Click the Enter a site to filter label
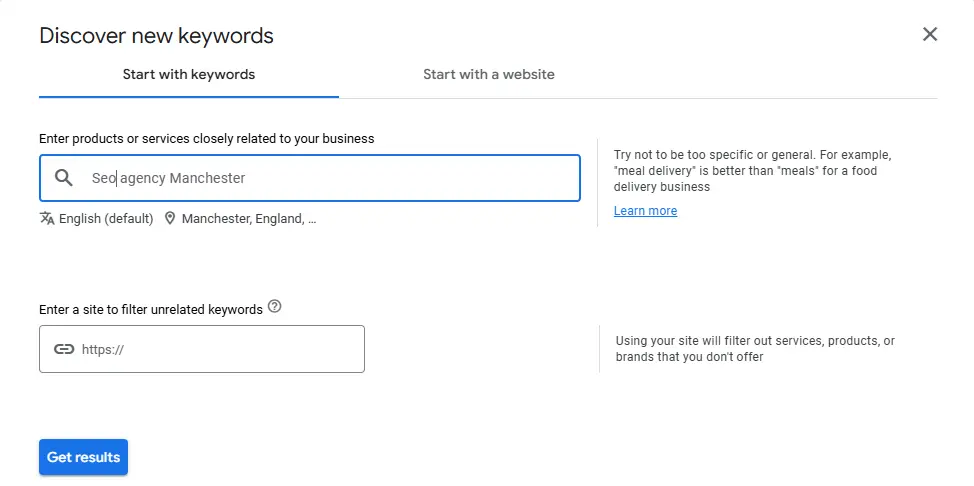The image size is (974, 486). [151, 309]
